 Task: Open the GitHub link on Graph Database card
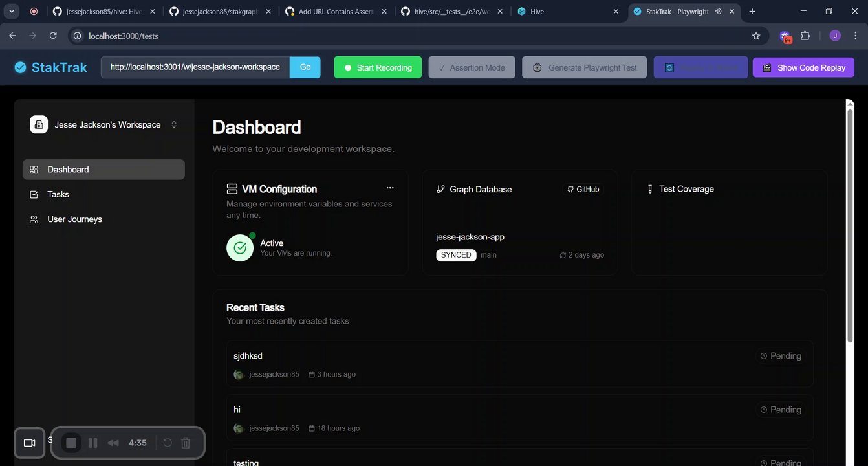[583, 189]
